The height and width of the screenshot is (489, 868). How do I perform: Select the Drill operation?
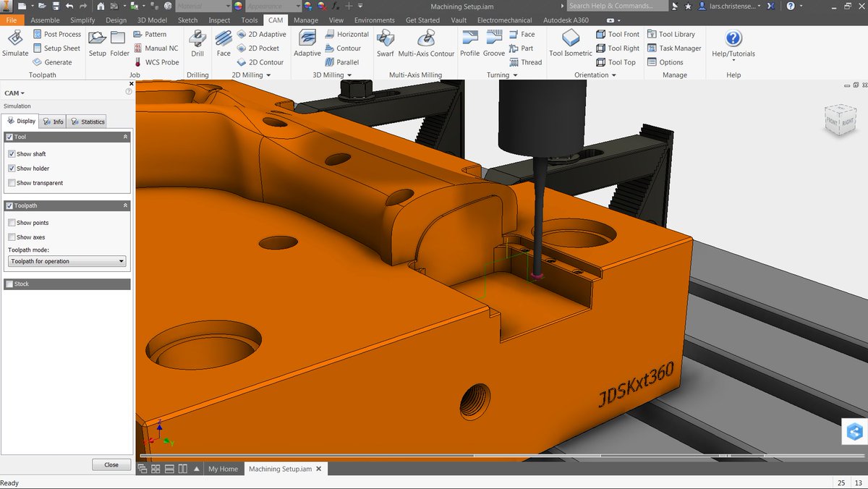pos(197,43)
